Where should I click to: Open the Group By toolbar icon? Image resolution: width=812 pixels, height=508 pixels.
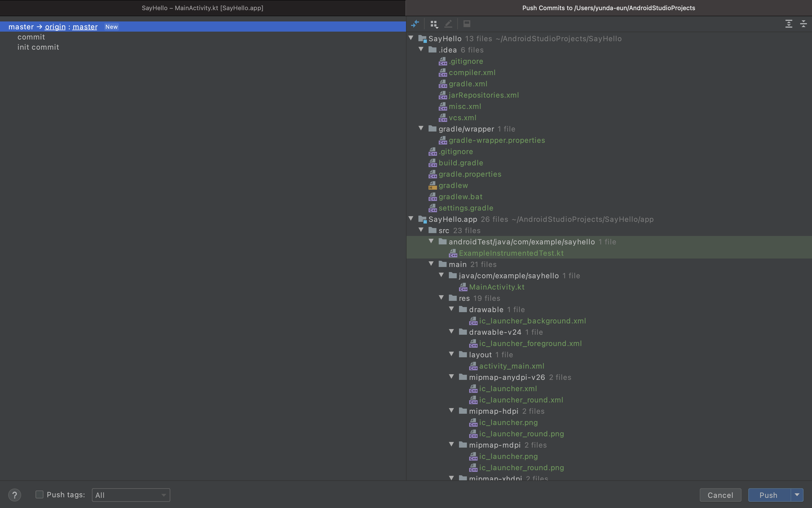click(x=434, y=24)
